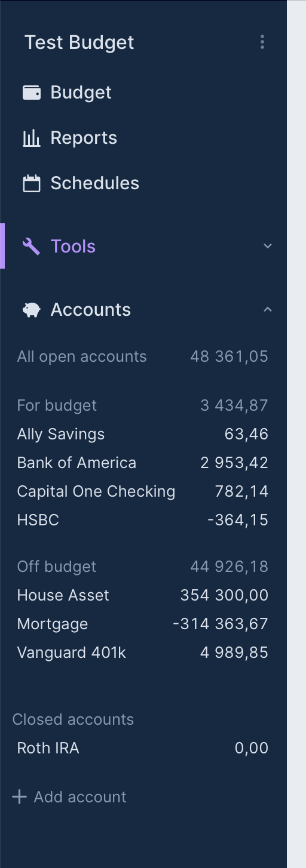Viewport: 306px width, 868px height.
Task: Click the Test Budget title
Action: [79, 42]
